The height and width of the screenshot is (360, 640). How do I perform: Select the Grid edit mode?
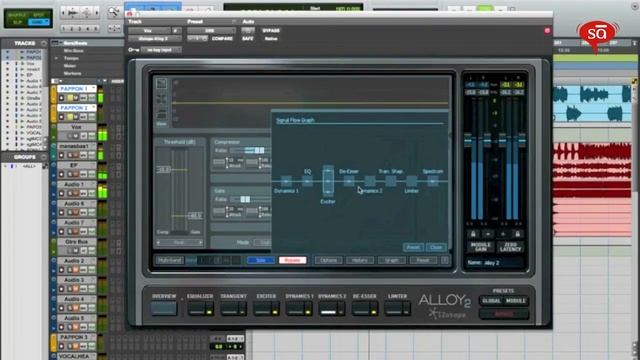click(x=38, y=22)
